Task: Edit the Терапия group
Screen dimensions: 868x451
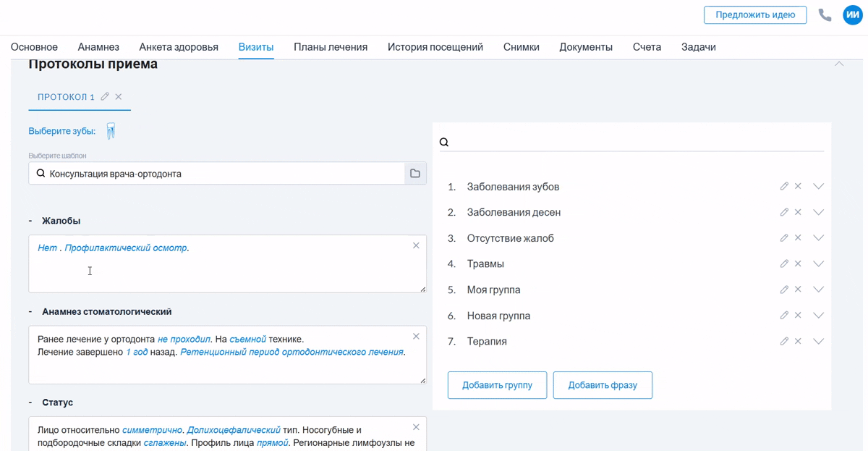Action: tap(784, 341)
